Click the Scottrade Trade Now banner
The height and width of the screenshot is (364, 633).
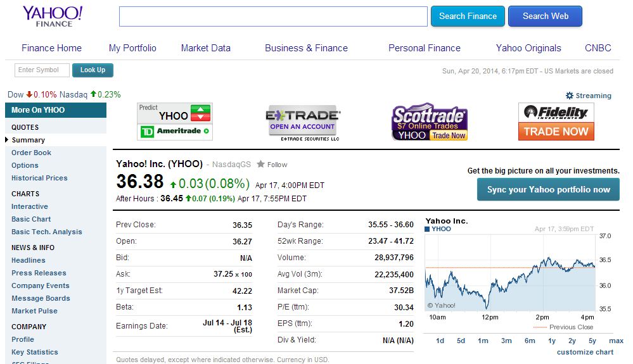[x=430, y=122]
